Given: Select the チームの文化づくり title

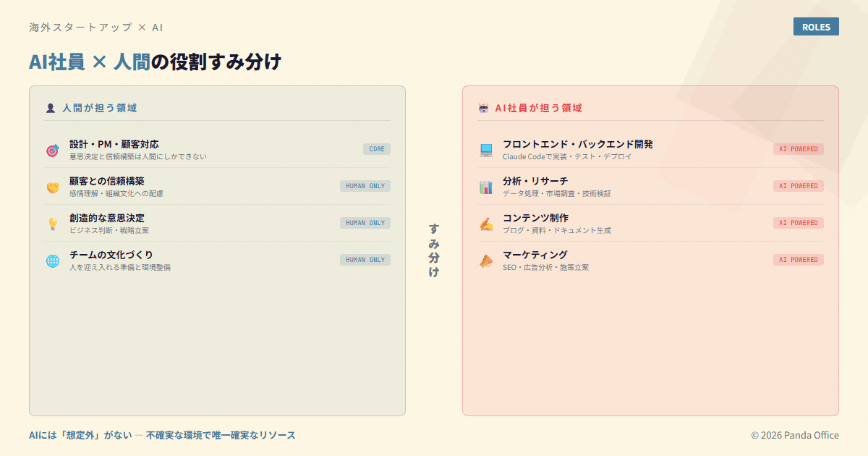Looking at the screenshot, I should (x=111, y=255).
